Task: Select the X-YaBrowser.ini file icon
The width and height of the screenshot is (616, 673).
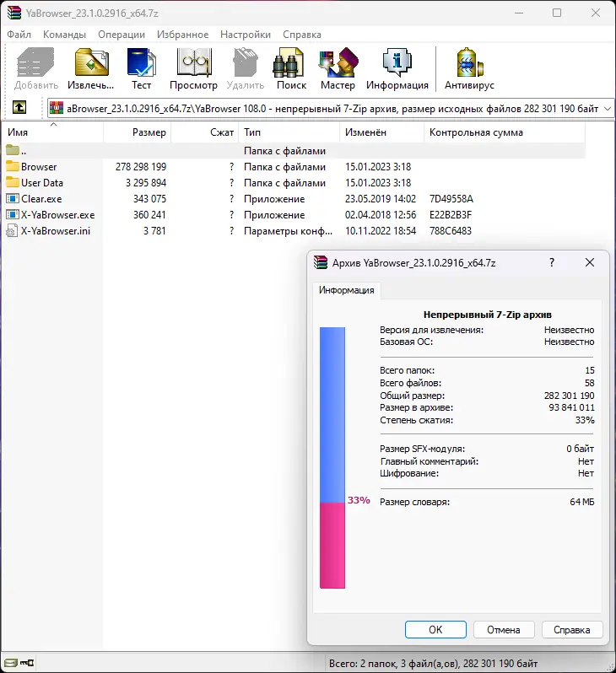Action: (x=12, y=231)
